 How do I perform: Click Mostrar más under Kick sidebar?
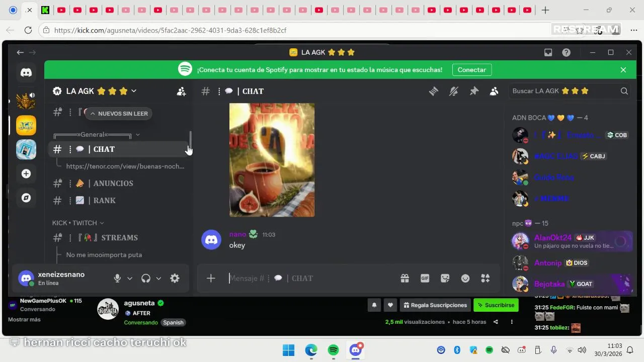[24, 319]
